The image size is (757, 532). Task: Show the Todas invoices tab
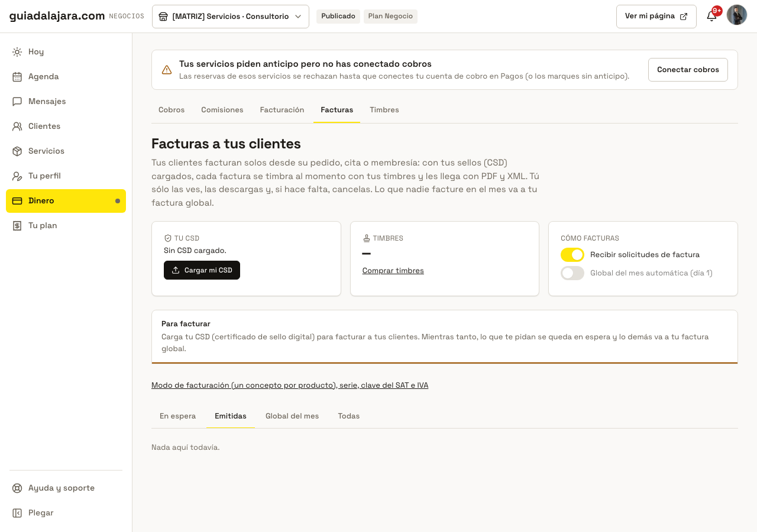point(349,416)
